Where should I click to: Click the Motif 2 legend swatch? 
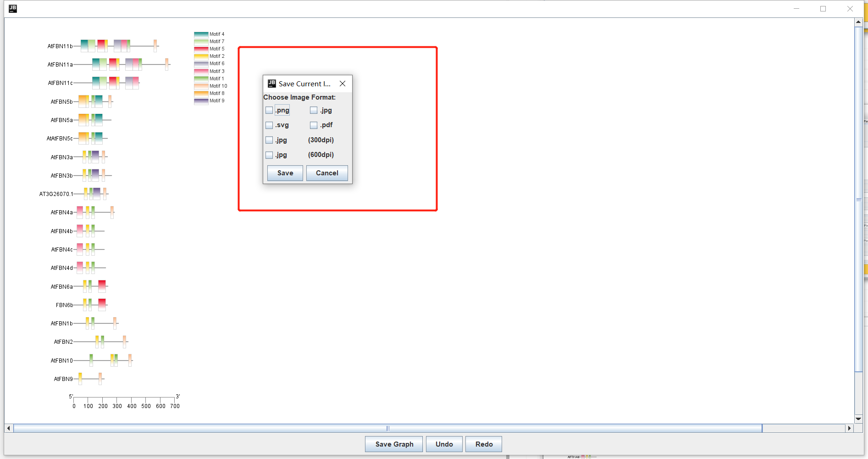pyautogui.click(x=201, y=56)
